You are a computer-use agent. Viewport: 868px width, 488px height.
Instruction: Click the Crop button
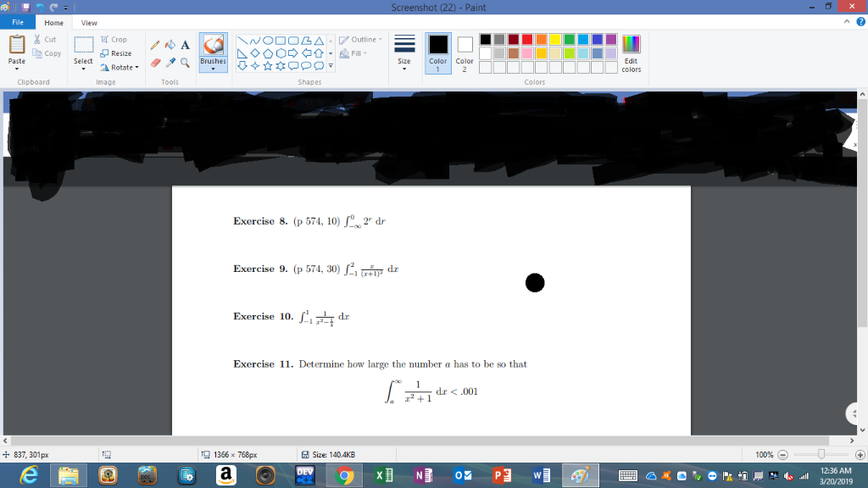click(115, 39)
